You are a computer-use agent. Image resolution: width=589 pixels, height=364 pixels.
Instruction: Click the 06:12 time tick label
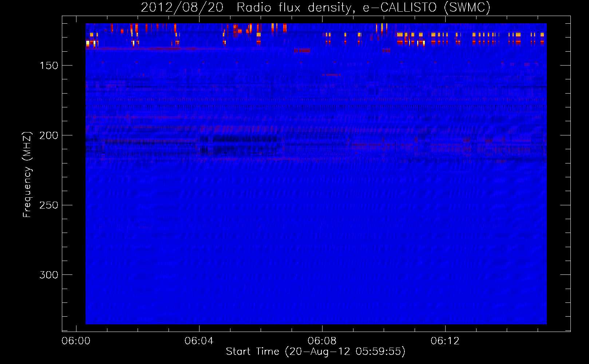click(445, 341)
